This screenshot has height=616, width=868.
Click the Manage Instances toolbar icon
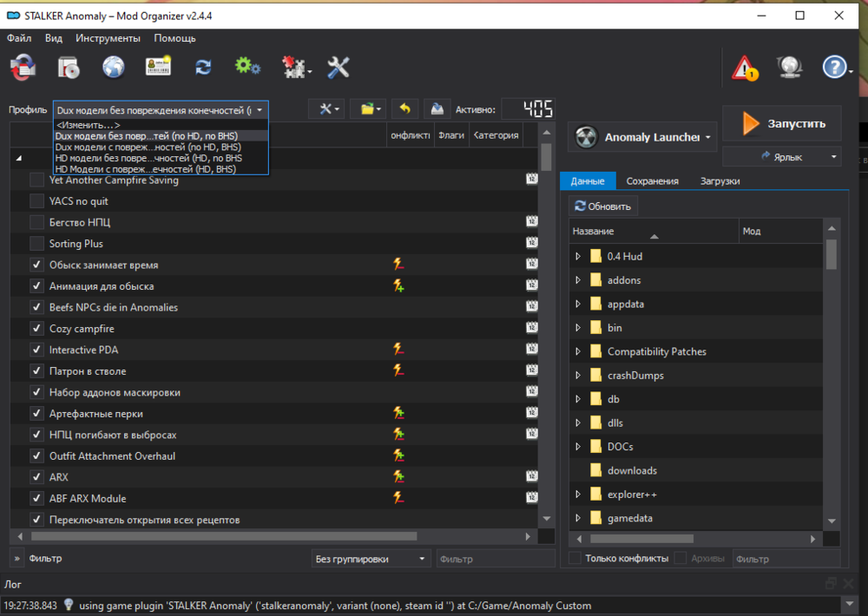[23, 67]
